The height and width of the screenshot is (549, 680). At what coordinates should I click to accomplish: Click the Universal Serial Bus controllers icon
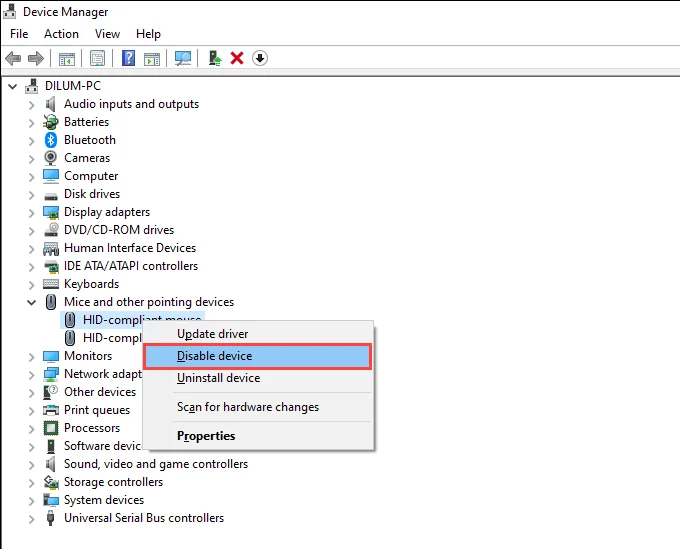(50, 518)
